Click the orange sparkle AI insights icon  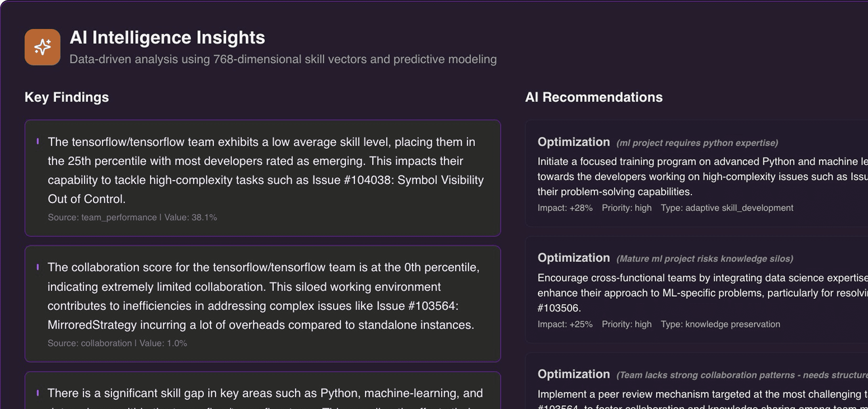pyautogui.click(x=43, y=47)
